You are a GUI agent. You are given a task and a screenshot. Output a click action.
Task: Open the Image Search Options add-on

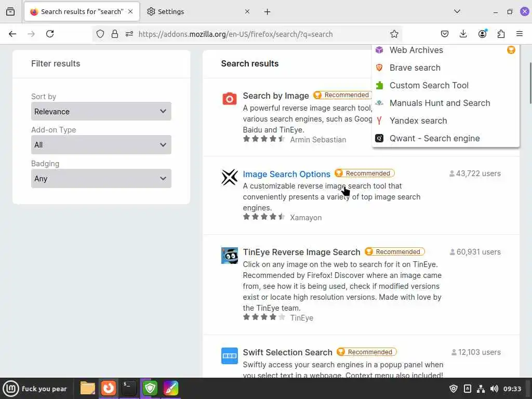tap(286, 174)
